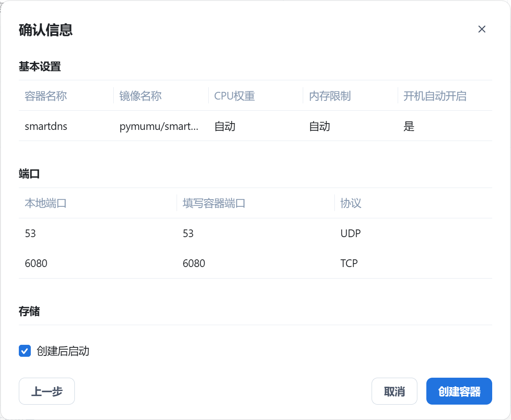
Task: Click the 创建容器 button
Action: pos(459,391)
